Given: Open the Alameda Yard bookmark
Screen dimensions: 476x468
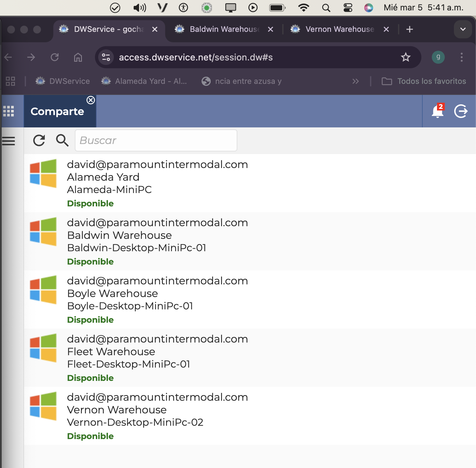Looking at the screenshot, I should coord(144,81).
